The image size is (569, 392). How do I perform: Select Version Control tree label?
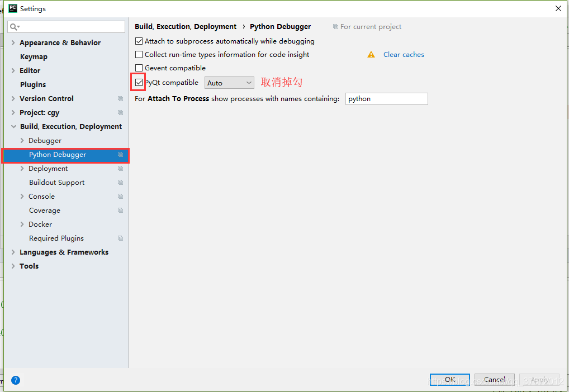click(x=47, y=99)
